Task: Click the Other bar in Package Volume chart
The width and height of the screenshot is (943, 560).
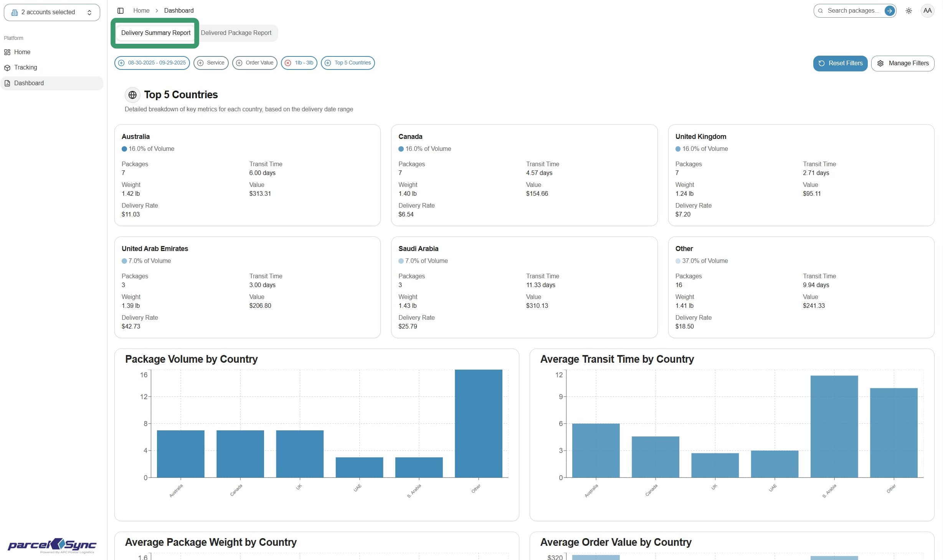Action: (x=478, y=424)
